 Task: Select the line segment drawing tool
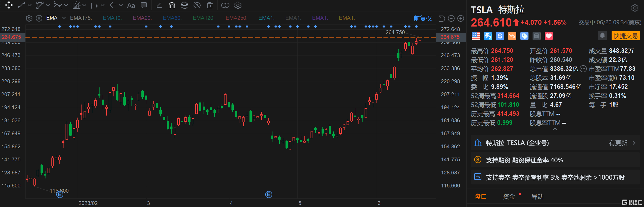(21, 5)
